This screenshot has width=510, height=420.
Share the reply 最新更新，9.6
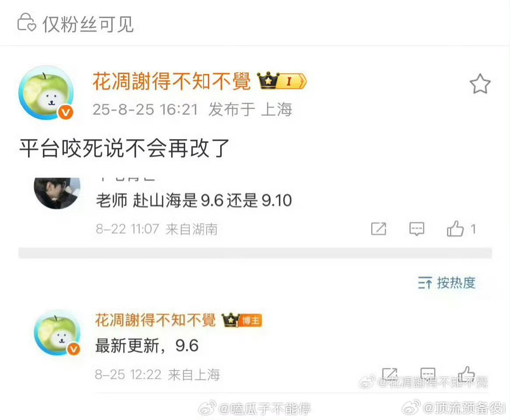point(389,374)
